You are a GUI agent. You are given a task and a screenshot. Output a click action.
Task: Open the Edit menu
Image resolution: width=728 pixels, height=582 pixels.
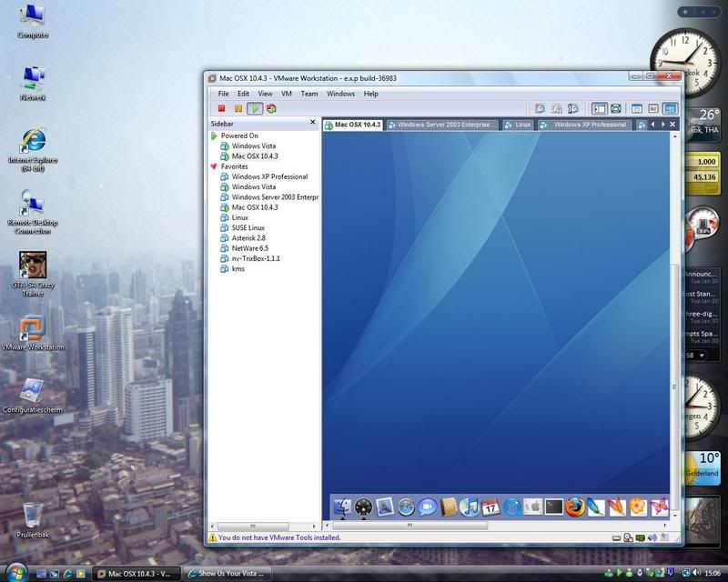click(243, 94)
